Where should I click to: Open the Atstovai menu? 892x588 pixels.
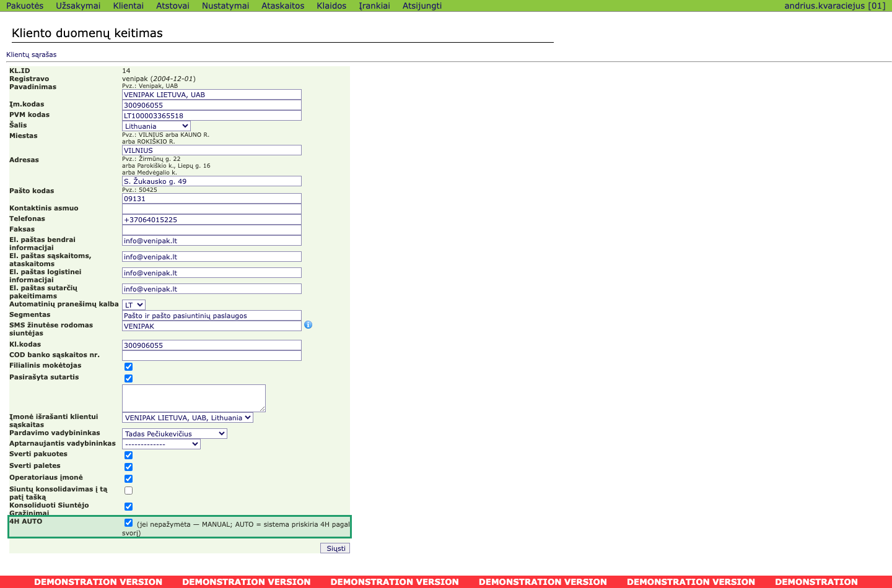(173, 6)
